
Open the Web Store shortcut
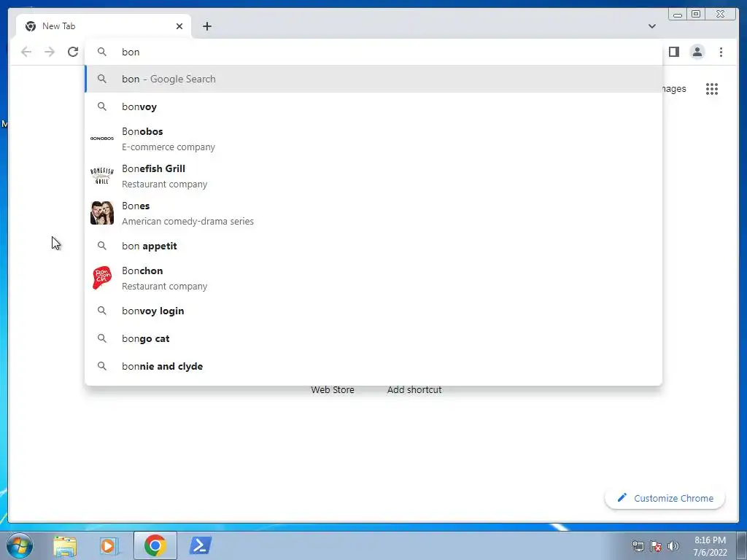333,389
